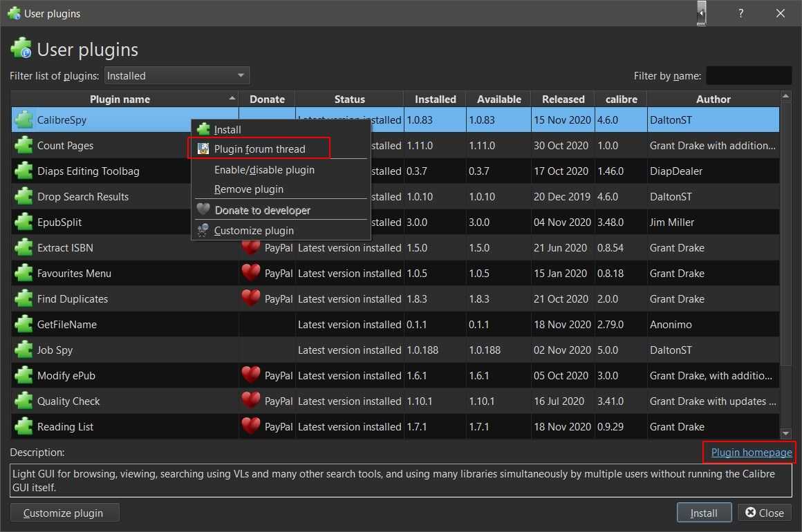Image resolution: width=802 pixels, height=532 pixels.
Task: Click the Filter by name input field
Action: pyautogui.click(x=749, y=75)
